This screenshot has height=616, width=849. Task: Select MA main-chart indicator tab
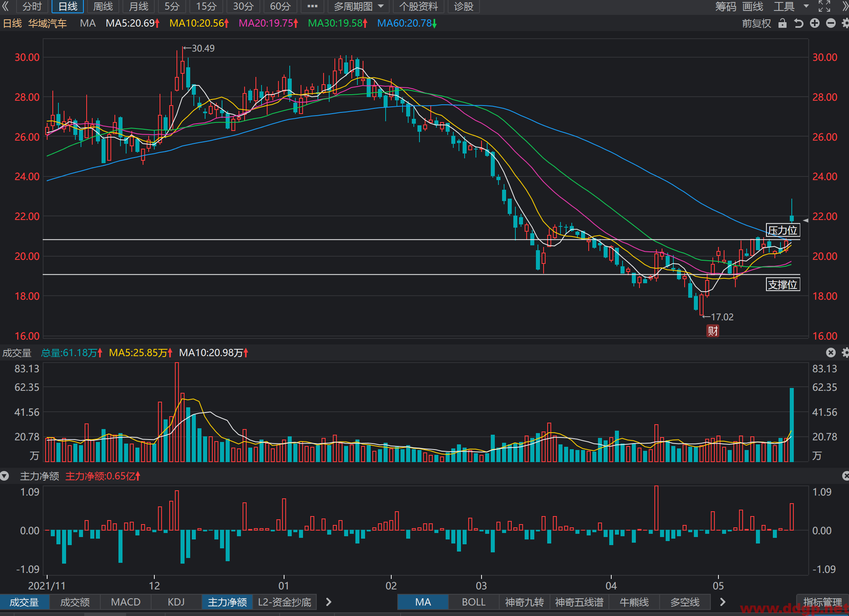coord(423,602)
